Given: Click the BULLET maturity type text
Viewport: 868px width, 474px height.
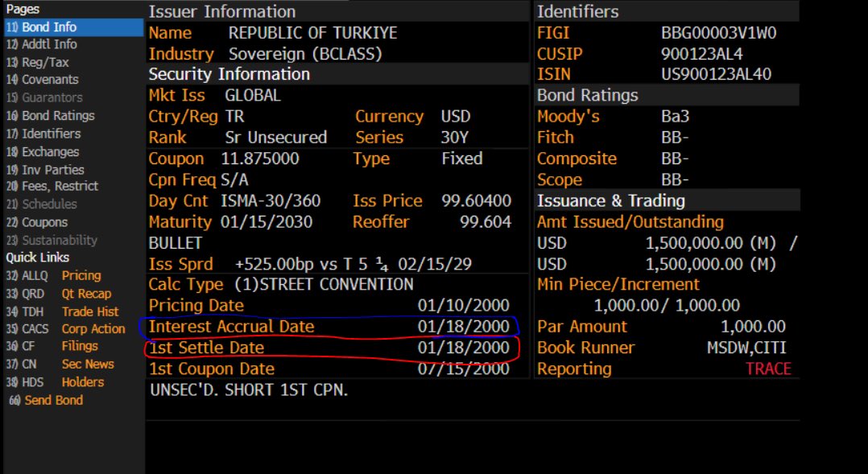Looking at the screenshot, I should click(175, 243).
